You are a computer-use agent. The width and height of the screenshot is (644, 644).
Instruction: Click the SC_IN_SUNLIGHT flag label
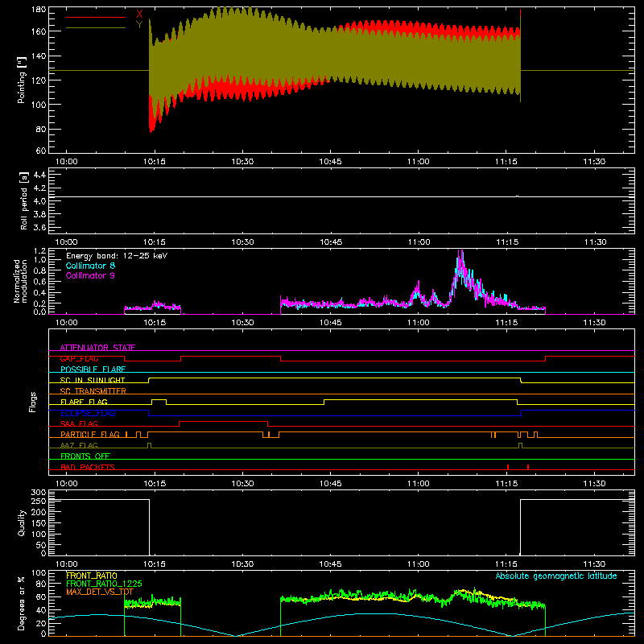(93, 380)
